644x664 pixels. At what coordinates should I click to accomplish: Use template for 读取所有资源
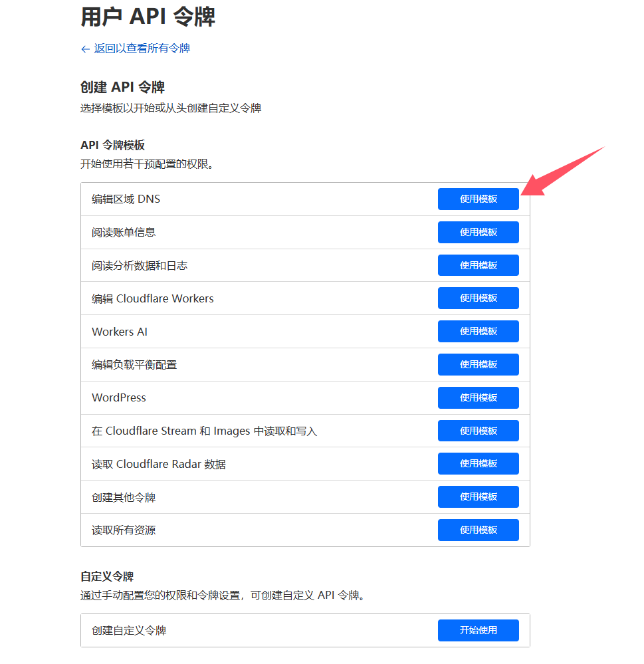pos(478,530)
